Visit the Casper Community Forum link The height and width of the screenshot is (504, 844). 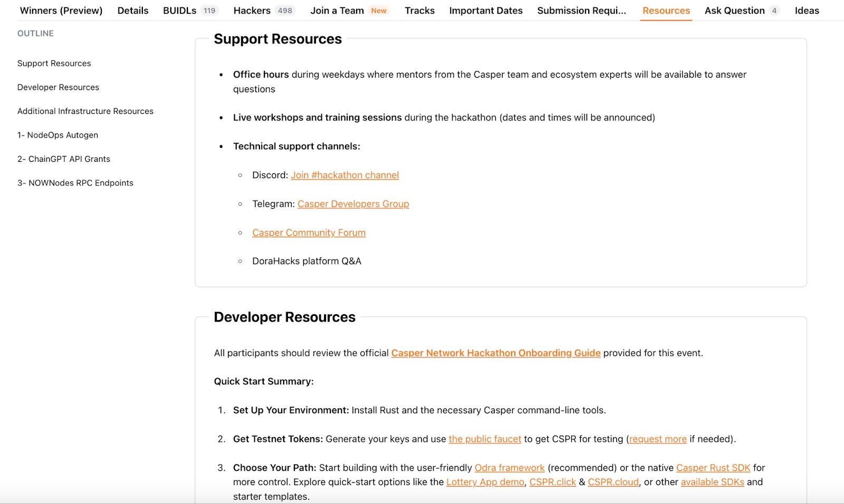point(309,232)
